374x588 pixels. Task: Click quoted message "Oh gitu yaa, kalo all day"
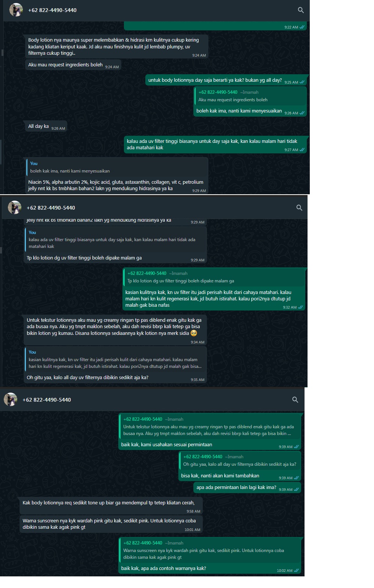240,460
